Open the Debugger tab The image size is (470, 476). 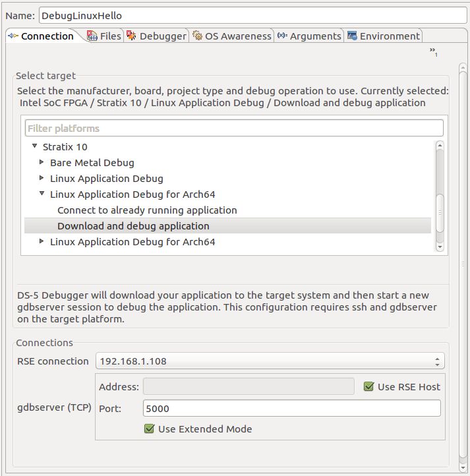tap(156, 36)
